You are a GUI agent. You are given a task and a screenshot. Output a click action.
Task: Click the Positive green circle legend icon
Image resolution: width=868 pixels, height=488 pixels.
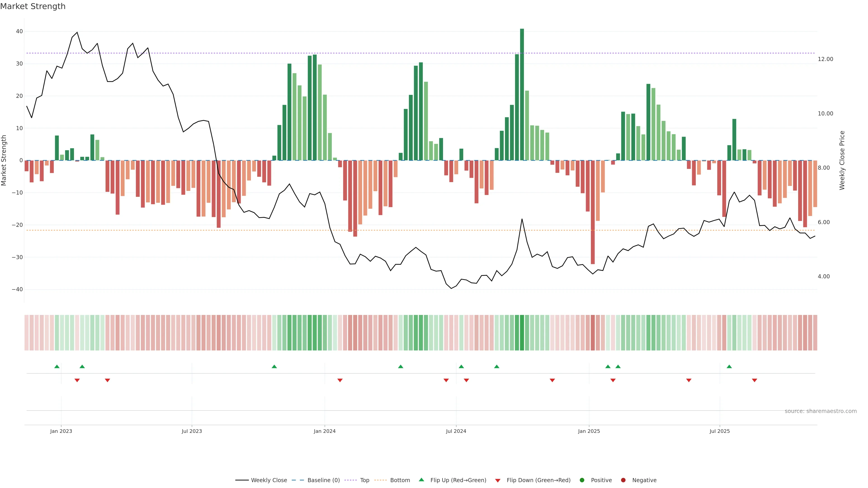[582, 480]
